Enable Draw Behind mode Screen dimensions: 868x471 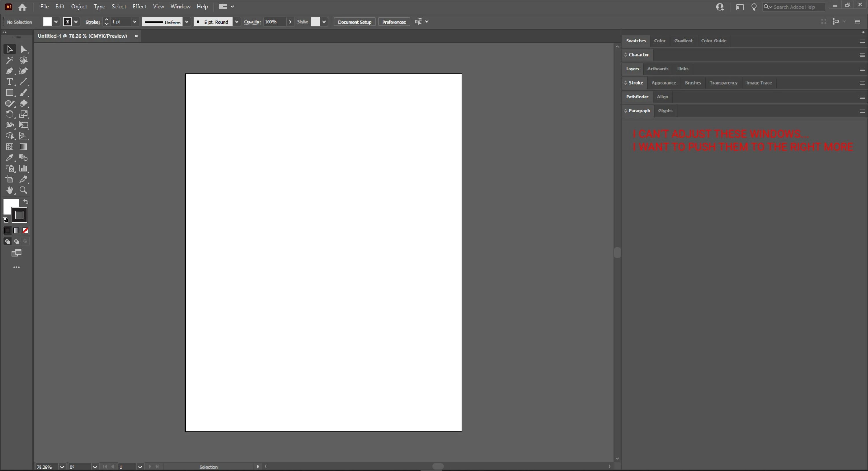[16, 241]
